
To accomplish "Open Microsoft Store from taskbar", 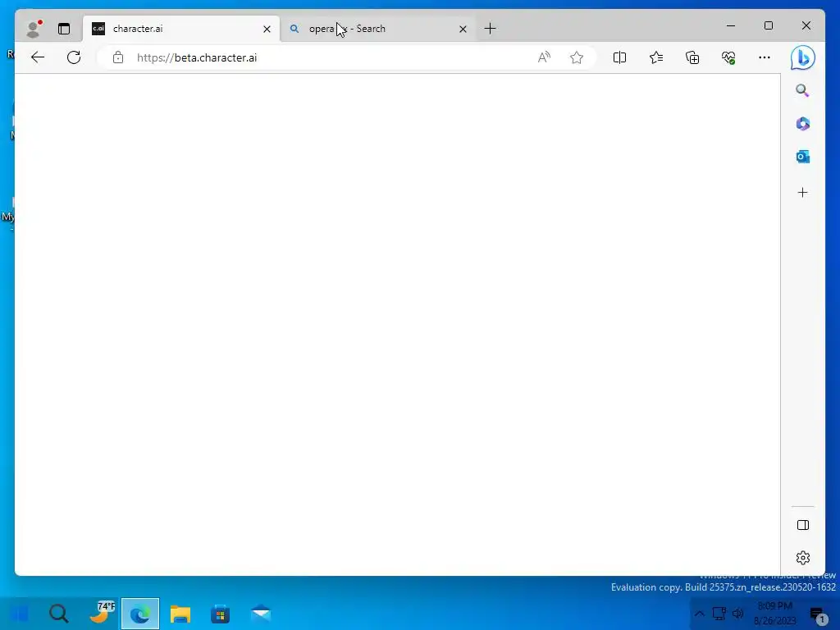I will click(220, 614).
